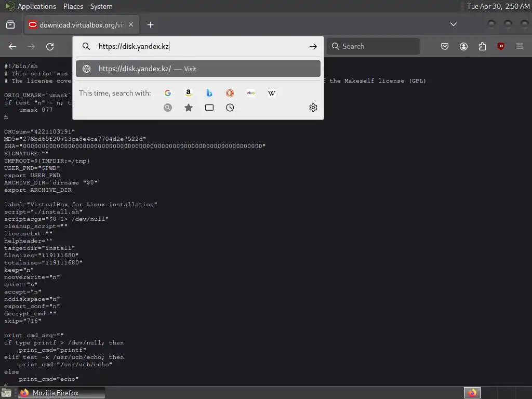Click Firefox workspace switcher thumbnail
Image resolution: width=532 pixels, height=399 pixels.
point(472,393)
